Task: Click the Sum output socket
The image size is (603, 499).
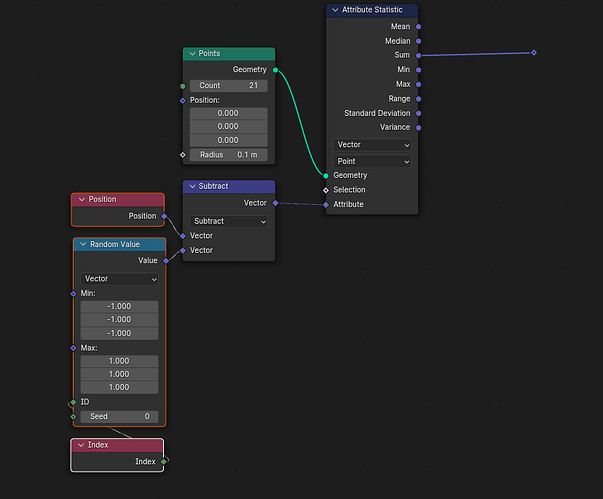Action: coord(418,55)
